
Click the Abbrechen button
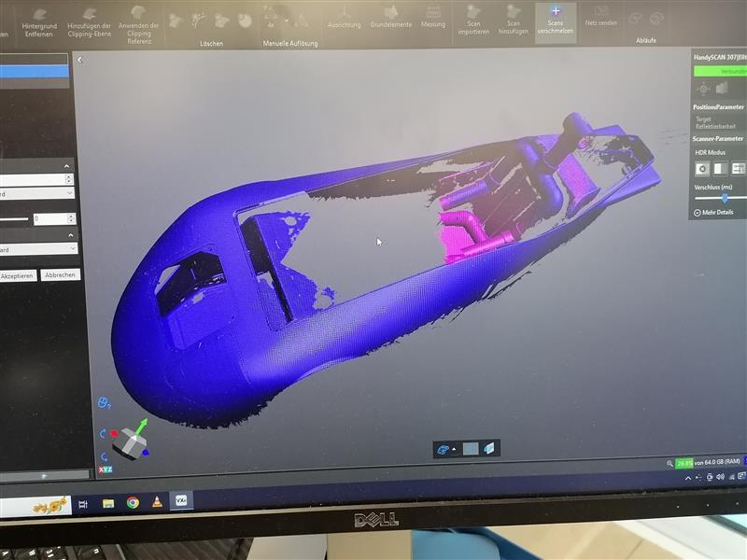61,274
